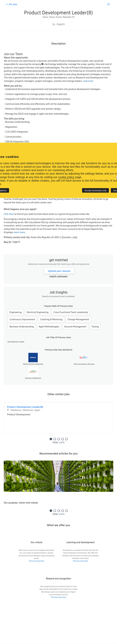Select first slide dot under similar jobs
Screen dimensions: 117x644
51,439
